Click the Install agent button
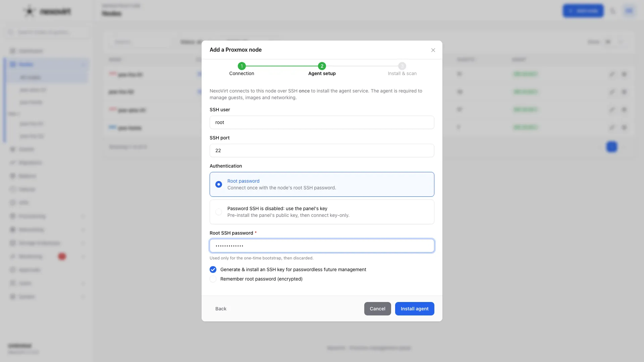 [415, 309]
